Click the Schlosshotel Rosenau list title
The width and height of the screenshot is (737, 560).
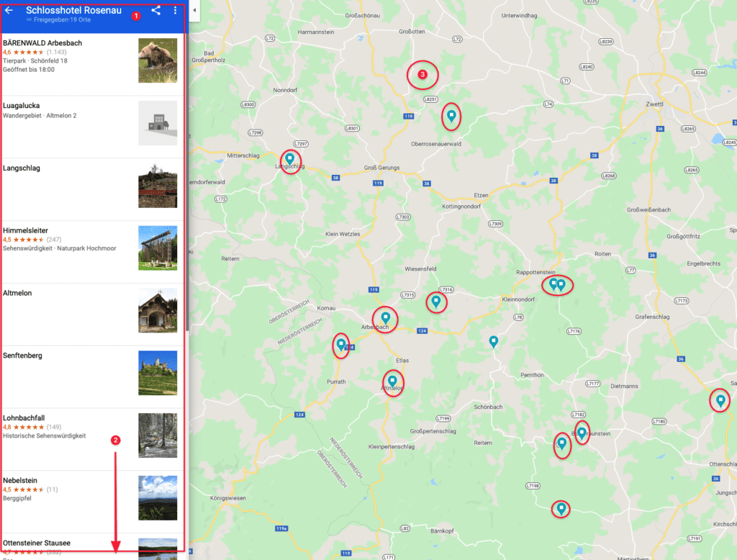coord(74,10)
